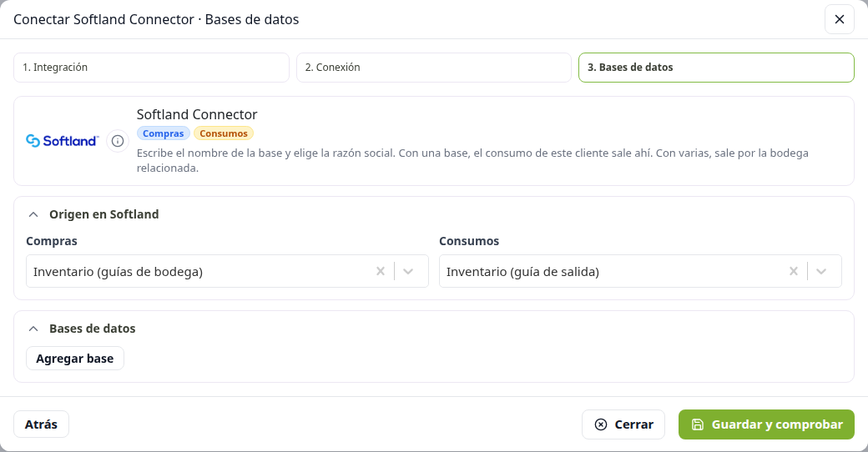The height and width of the screenshot is (452, 868).
Task: Select step 3. Bases de datos
Action: point(716,68)
